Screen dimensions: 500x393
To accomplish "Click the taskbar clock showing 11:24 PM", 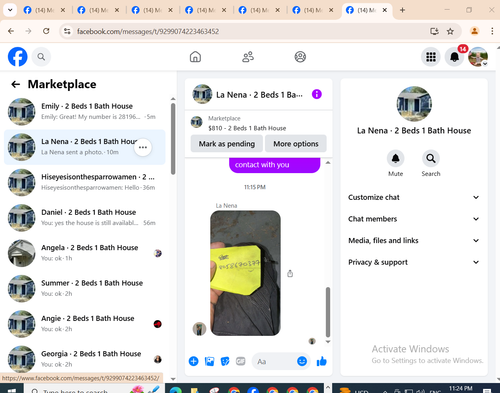I will pyautogui.click(x=461, y=389).
